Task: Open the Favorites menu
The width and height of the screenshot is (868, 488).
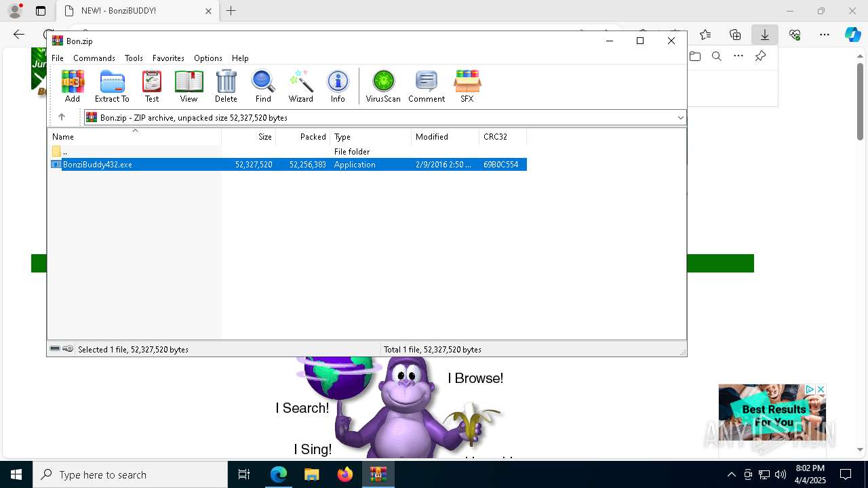Action: 168,58
